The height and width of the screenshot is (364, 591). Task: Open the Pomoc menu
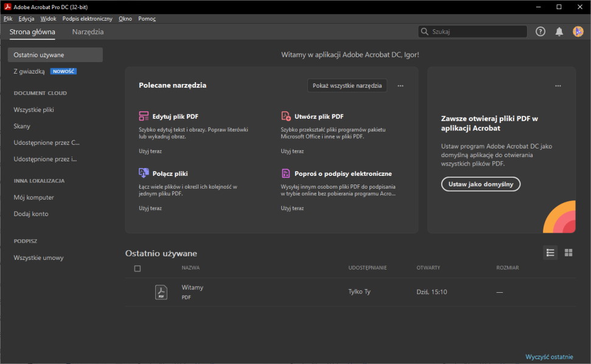[x=147, y=18]
